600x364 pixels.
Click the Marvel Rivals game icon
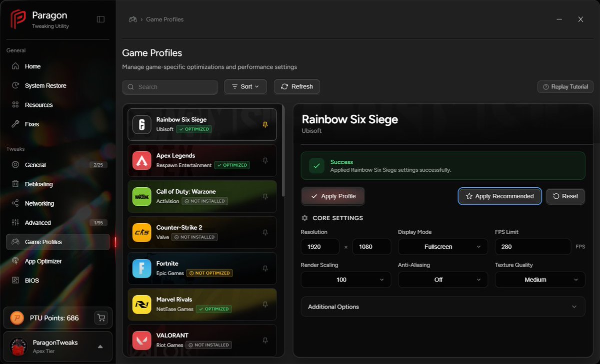[141, 304]
